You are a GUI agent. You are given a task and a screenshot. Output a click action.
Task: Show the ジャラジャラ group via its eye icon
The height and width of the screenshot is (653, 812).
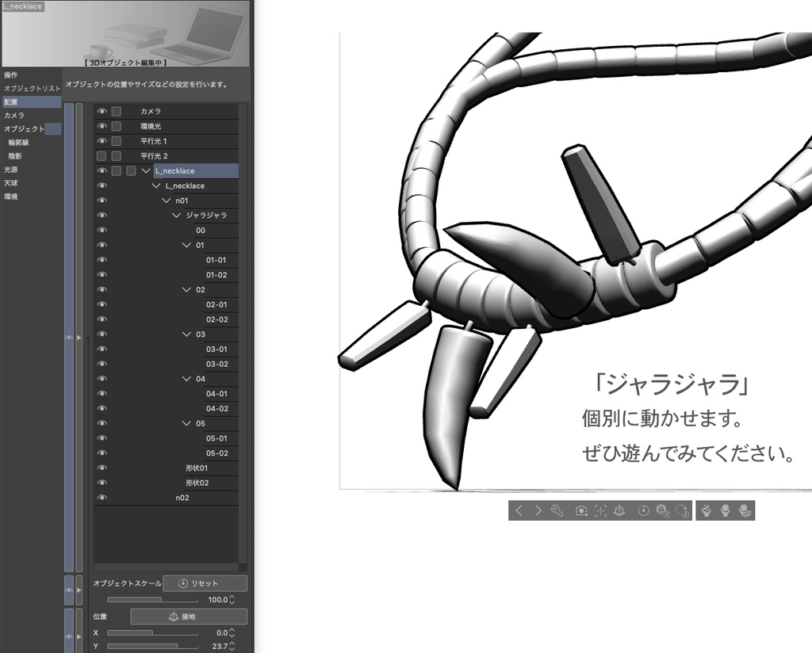(101, 215)
